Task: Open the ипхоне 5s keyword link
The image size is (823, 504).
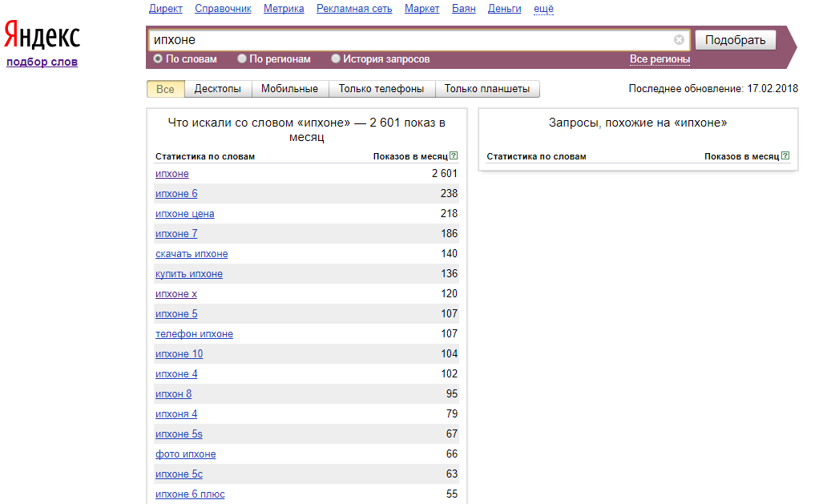Action: point(179,434)
